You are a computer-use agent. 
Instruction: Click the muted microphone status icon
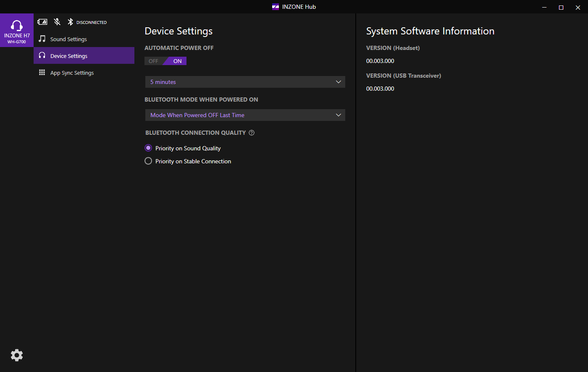pyautogui.click(x=57, y=22)
